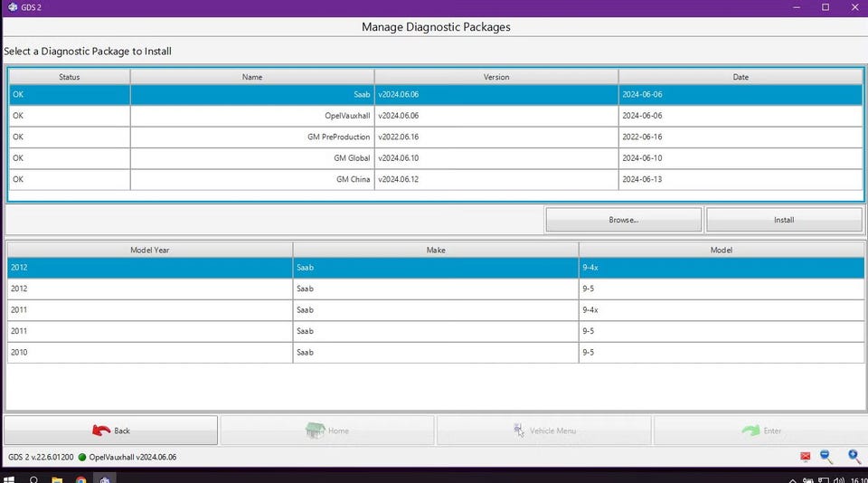Click the Model column header
This screenshot has height=483, width=868.
tap(722, 250)
